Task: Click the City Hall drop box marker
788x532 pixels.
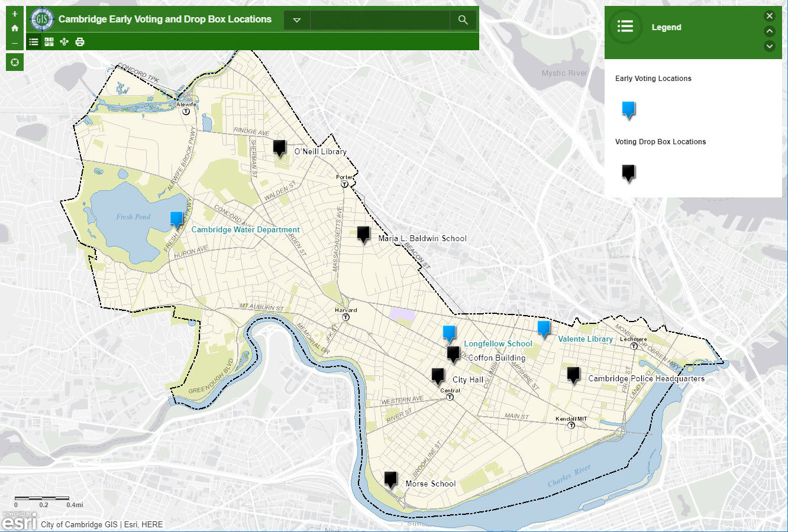Action: tap(438, 375)
